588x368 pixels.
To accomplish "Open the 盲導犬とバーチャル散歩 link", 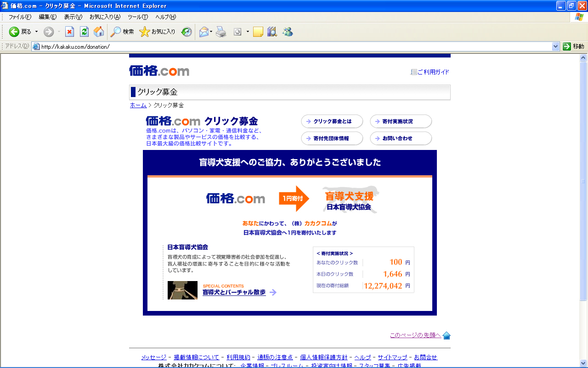I will [234, 293].
